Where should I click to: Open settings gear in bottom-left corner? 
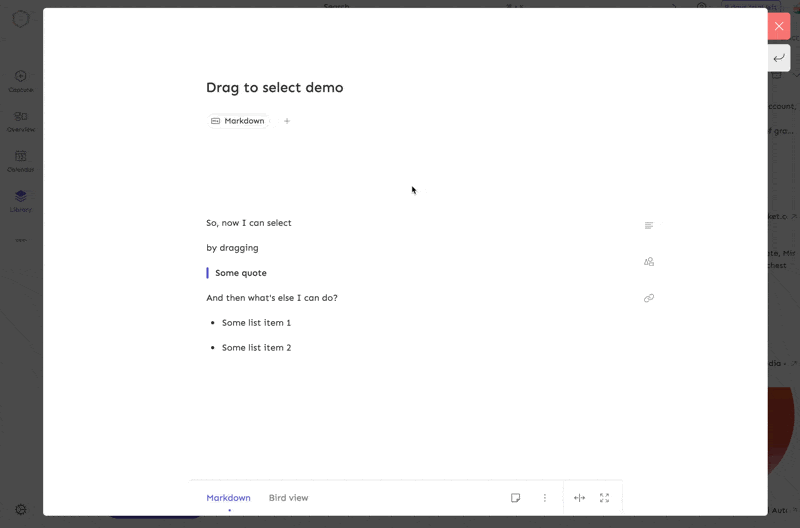tap(21, 510)
